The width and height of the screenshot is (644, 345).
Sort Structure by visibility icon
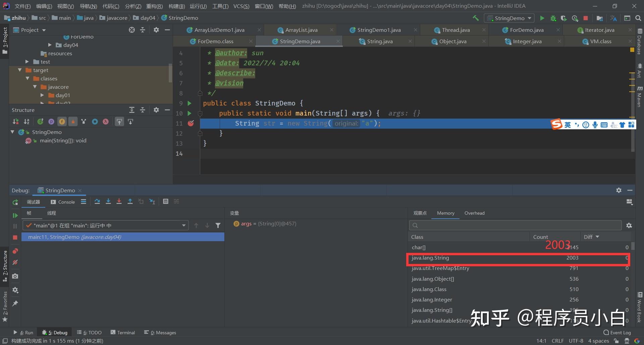pos(16,122)
